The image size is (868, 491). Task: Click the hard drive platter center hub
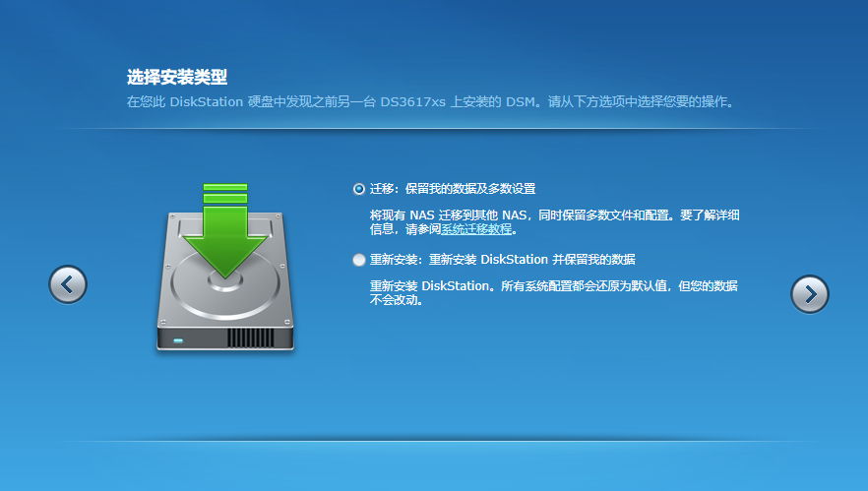(225, 281)
